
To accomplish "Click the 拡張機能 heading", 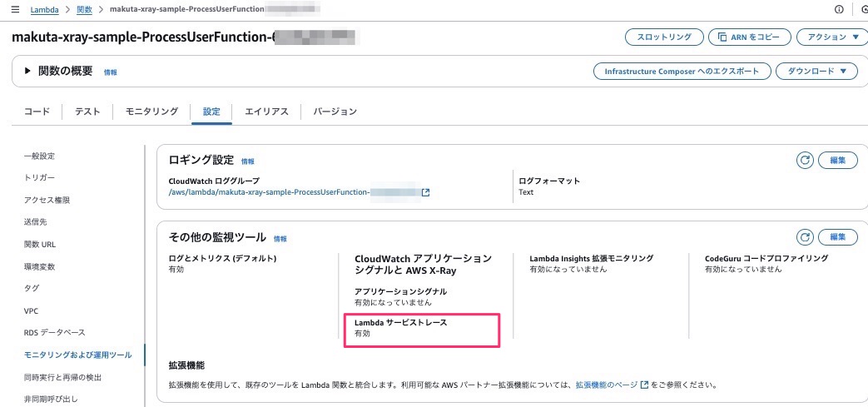I will click(x=186, y=365).
